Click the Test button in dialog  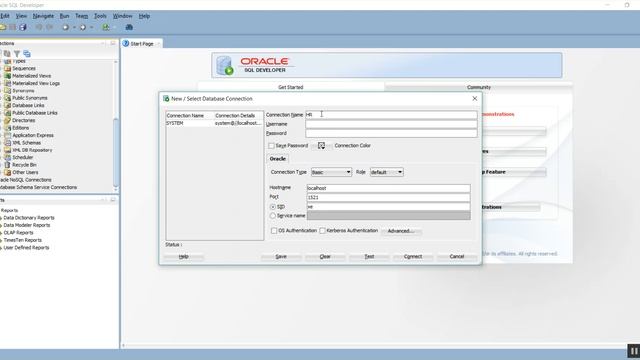pos(369,256)
